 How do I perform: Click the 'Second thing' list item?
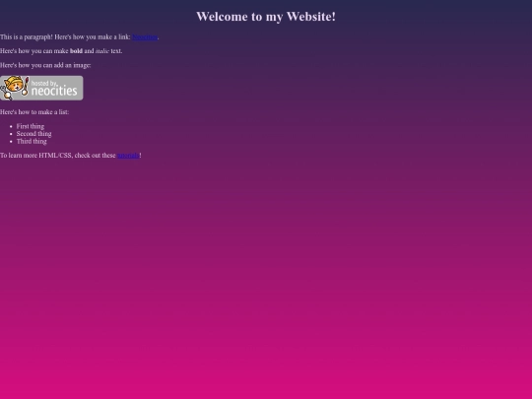[33, 134]
